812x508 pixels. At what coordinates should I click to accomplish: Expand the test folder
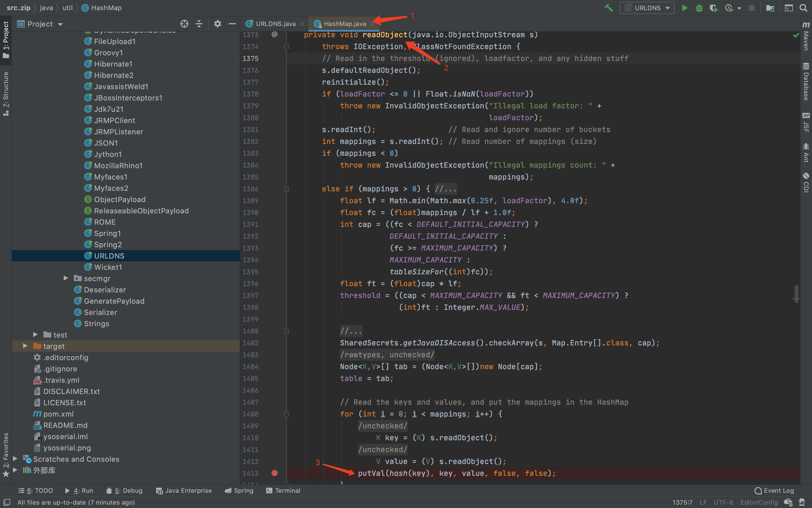tap(36, 335)
